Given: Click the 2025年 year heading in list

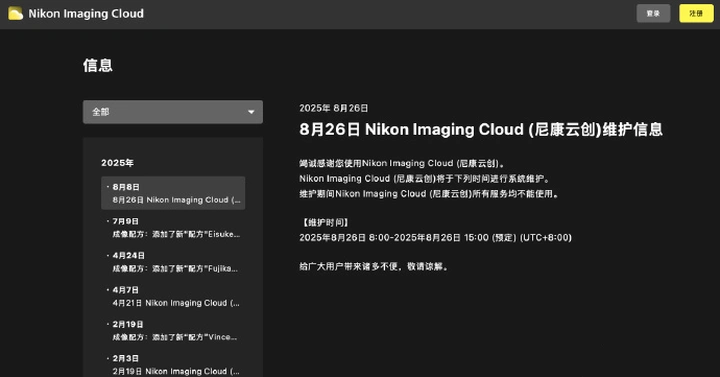Looking at the screenshot, I should point(118,163).
